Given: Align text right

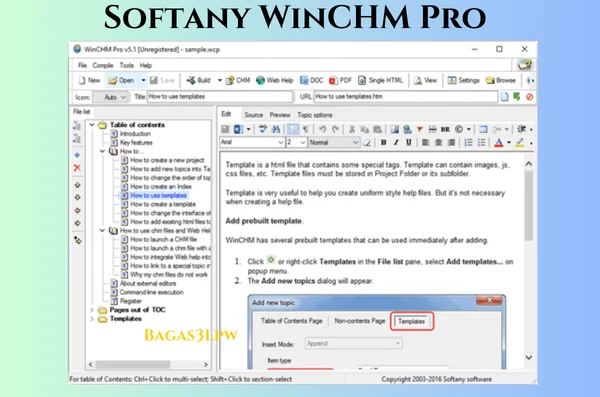Looking at the screenshot, I should click(x=452, y=142).
